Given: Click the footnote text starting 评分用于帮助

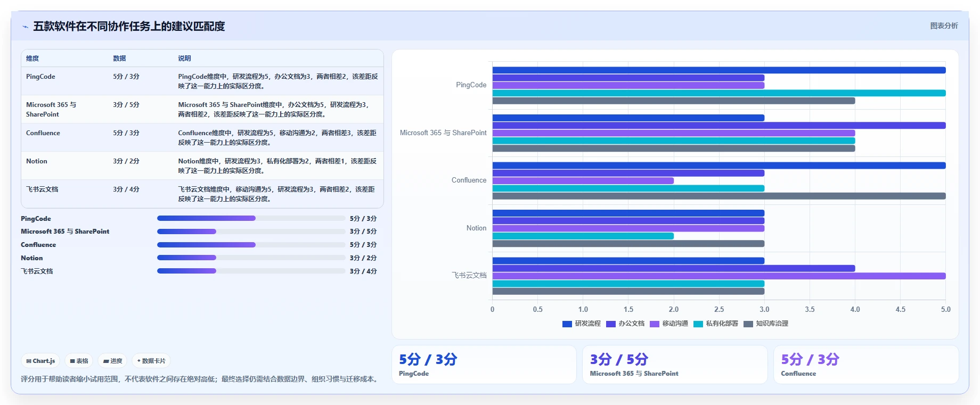Looking at the screenshot, I should [x=200, y=379].
